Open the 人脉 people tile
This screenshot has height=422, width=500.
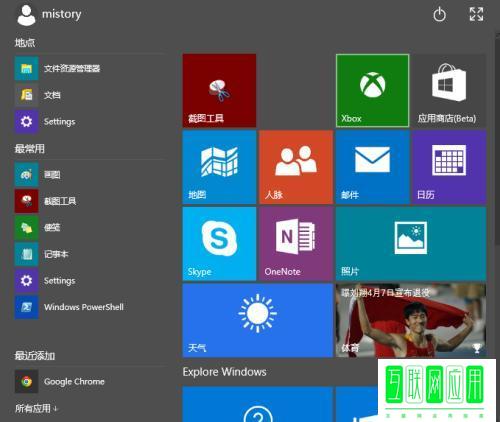(296, 167)
